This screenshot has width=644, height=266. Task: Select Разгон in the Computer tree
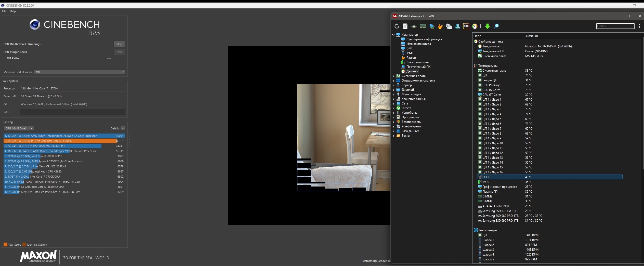411,58
